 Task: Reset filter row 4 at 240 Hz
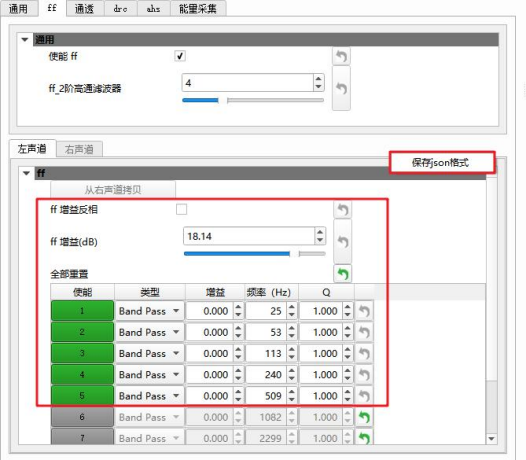tap(364, 374)
